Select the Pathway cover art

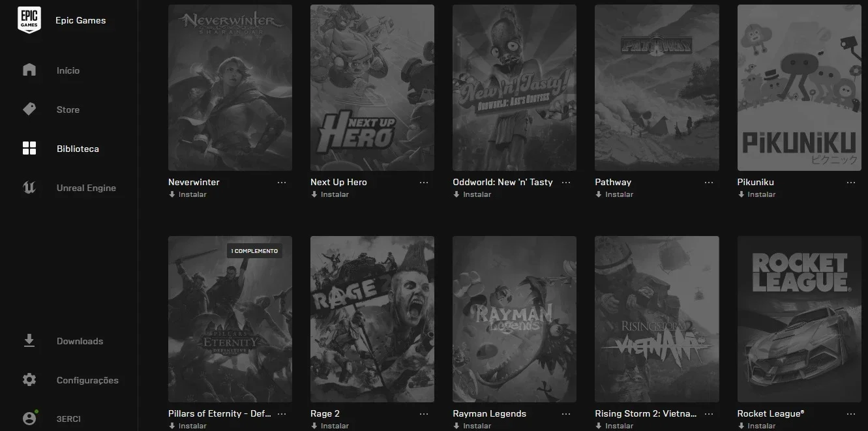tap(657, 87)
